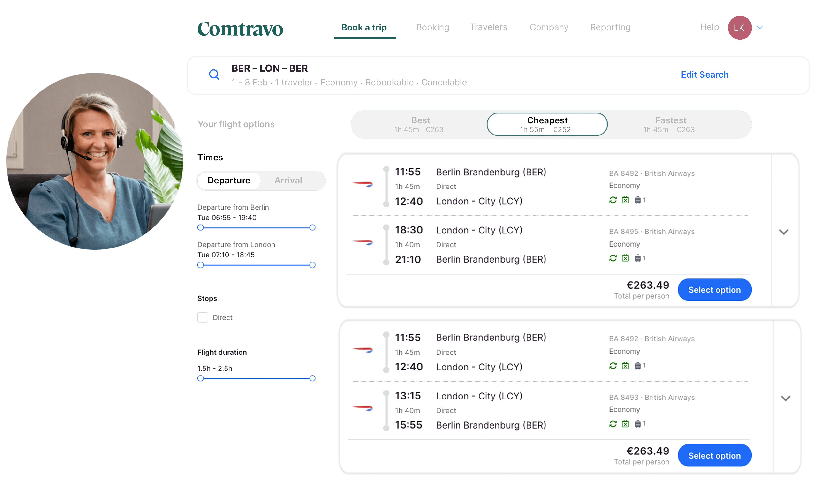
Task: Click '1.5h - 2.5h' duration value
Action: coord(215,369)
